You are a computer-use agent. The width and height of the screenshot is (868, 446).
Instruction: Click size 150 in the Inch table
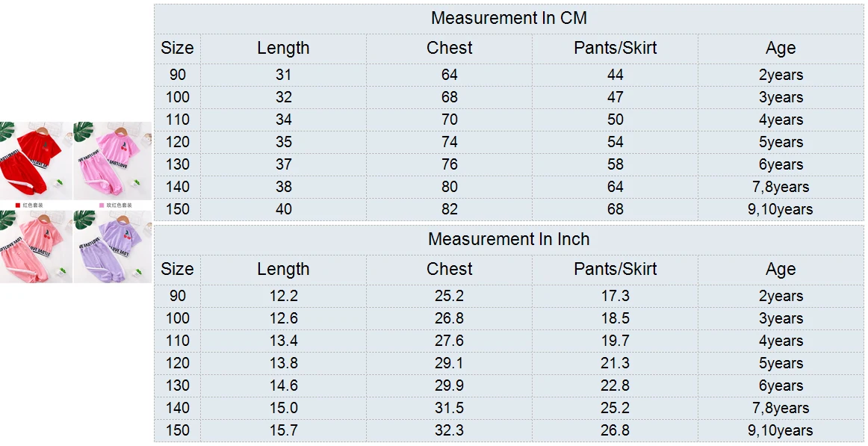[177, 430]
